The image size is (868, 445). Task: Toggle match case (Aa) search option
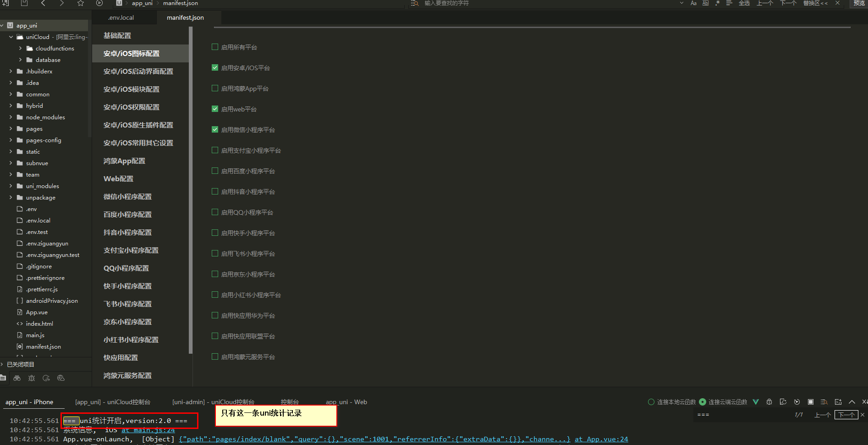coord(693,3)
